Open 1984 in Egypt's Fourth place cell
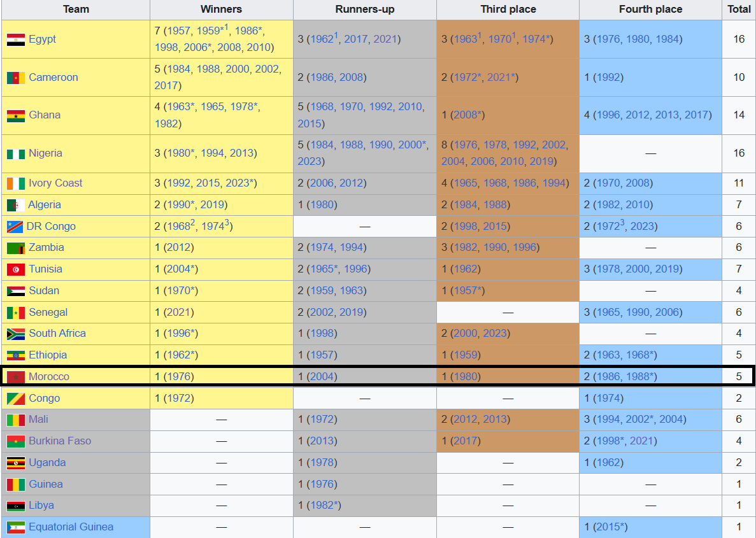Screen dimensions: 756x538 click(x=667, y=39)
